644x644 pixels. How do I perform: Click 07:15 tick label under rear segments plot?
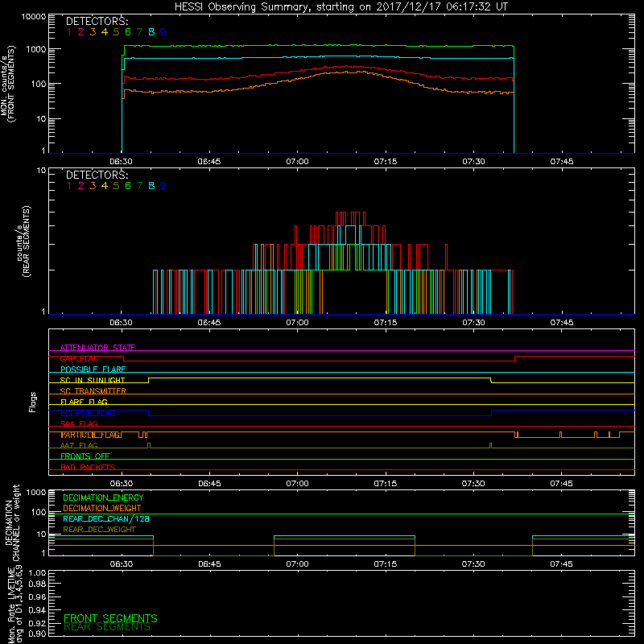(x=386, y=323)
